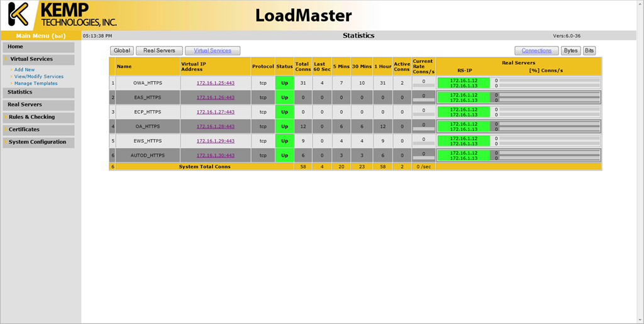644x324 pixels.
Task: Click the ECP_HTTPS service name
Action: [147, 112]
